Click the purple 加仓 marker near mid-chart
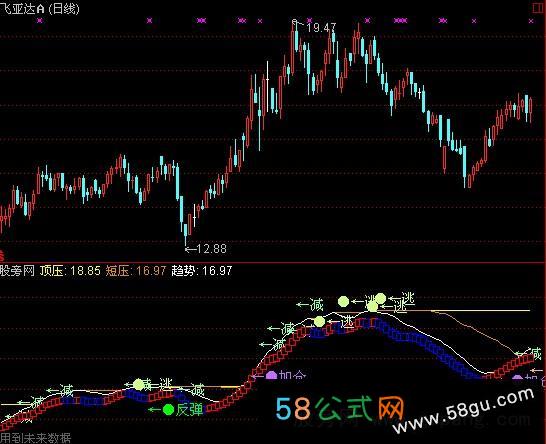The height and width of the screenshot is (444, 546). coord(271,375)
